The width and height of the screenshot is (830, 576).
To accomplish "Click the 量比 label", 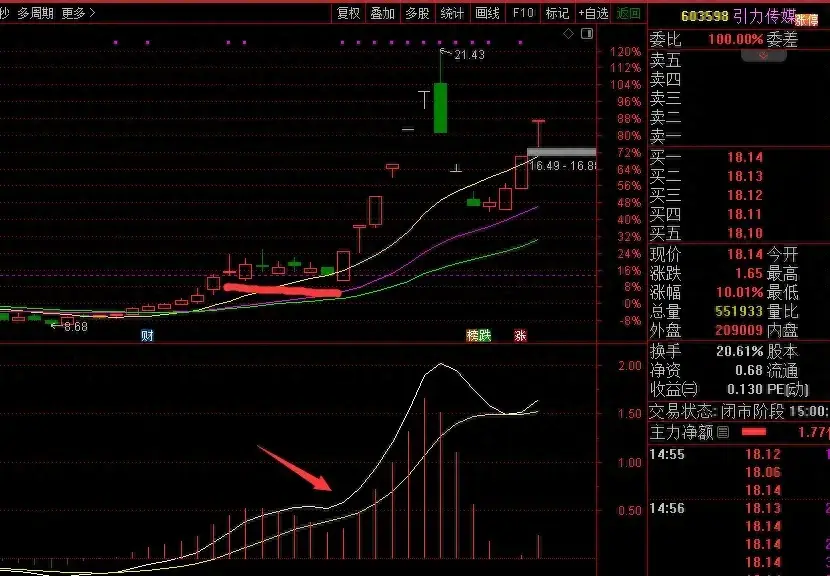I will pyautogui.click(x=783, y=311).
